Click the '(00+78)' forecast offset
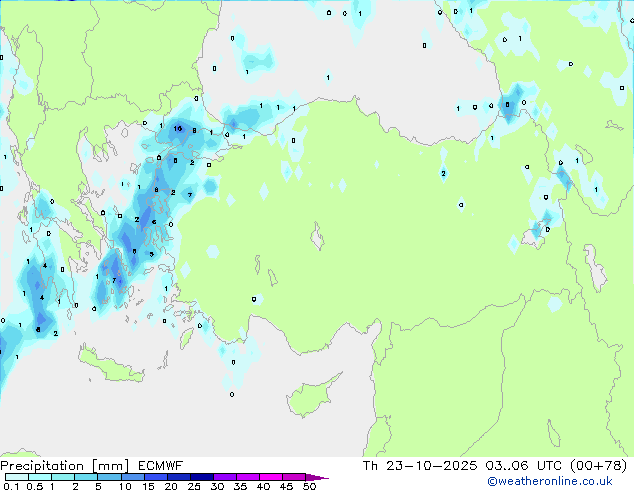 click(598, 466)
